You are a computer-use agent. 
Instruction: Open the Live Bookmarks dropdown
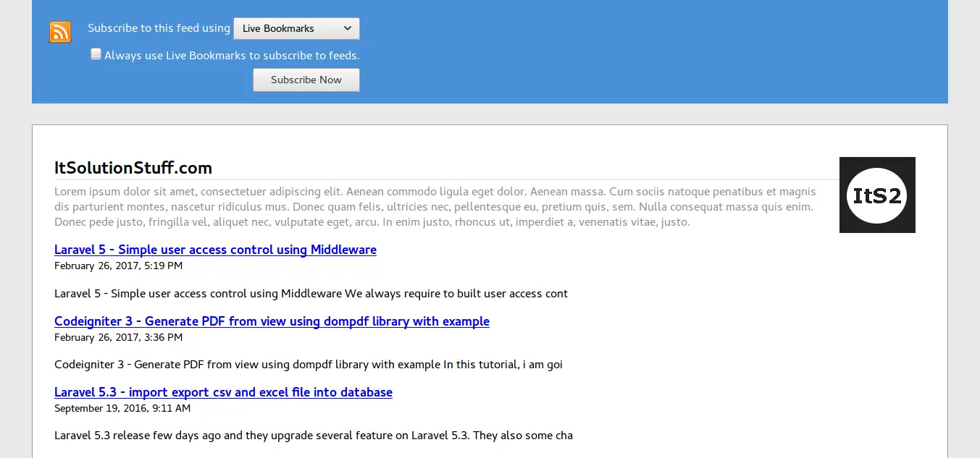(x=296, y=28)
